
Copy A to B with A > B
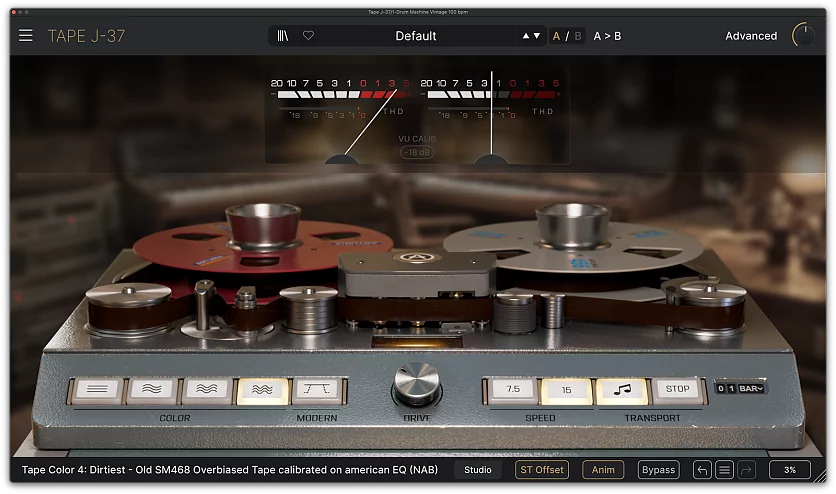(x=607, y=36)
